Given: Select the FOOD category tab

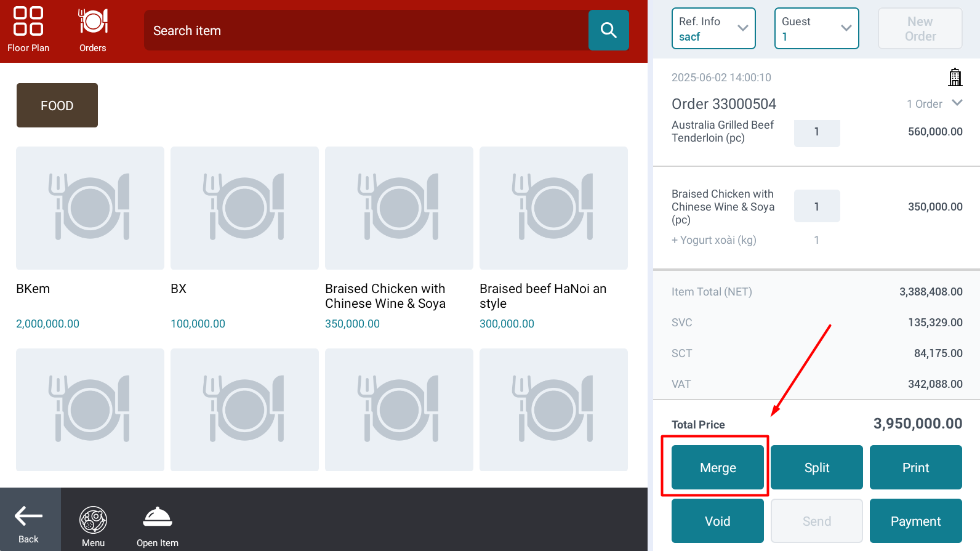Looking at the screenshot, I should click(x=57, y=105).
